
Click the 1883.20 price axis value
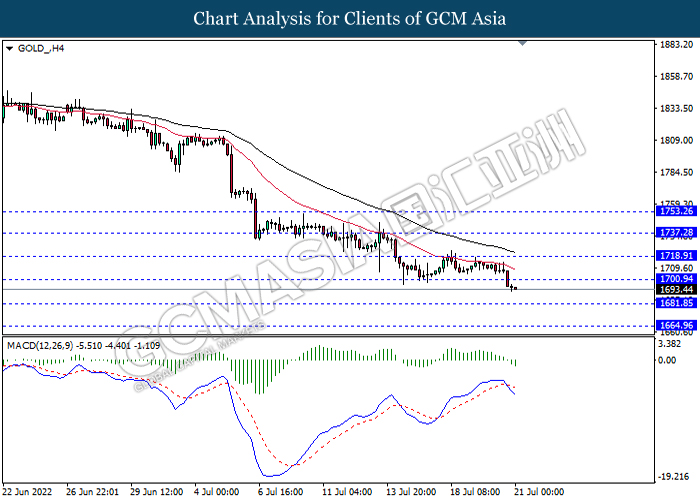(676, 44)
